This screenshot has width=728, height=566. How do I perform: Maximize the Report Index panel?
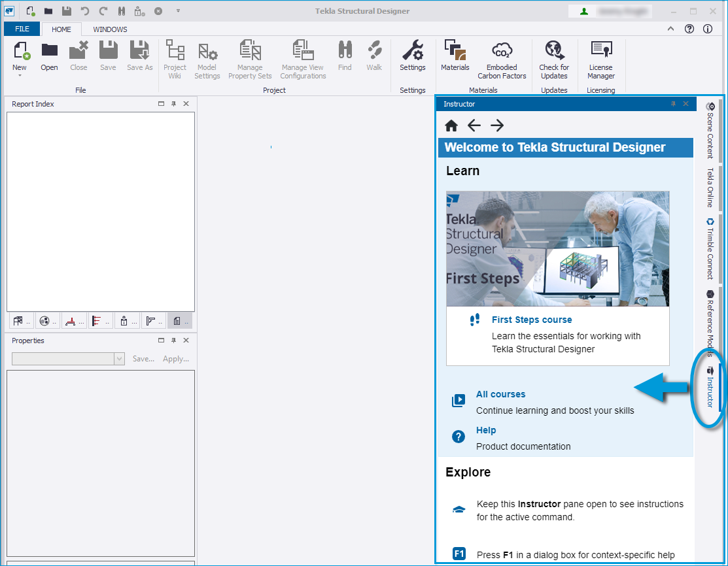[x=161, y=104]
